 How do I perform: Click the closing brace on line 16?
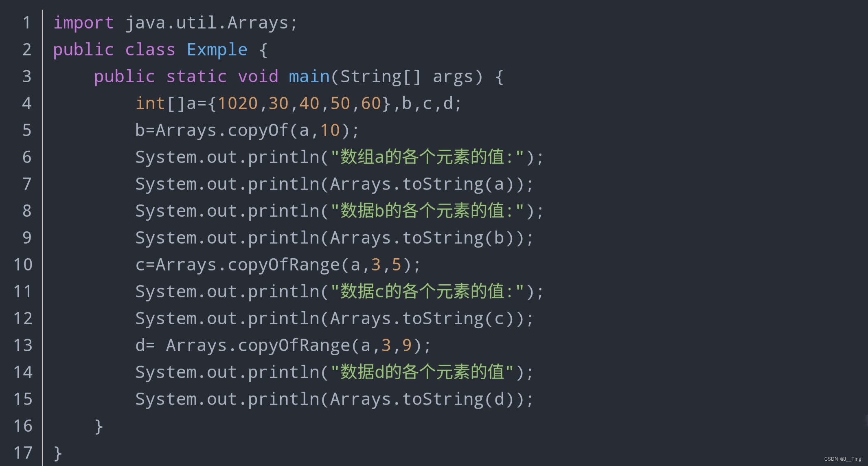[x=99, y=426]
